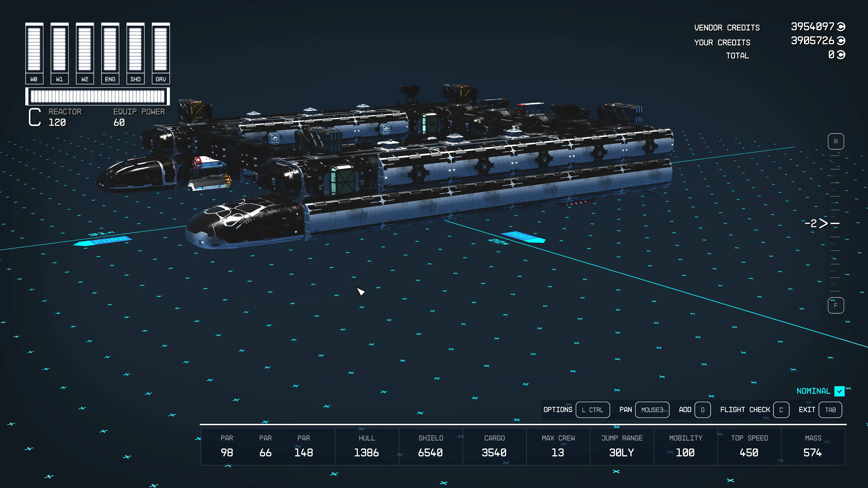Click the REACTOR value 120
The image size is (868, 488).
pyautogui.click(x=57, y=123)
